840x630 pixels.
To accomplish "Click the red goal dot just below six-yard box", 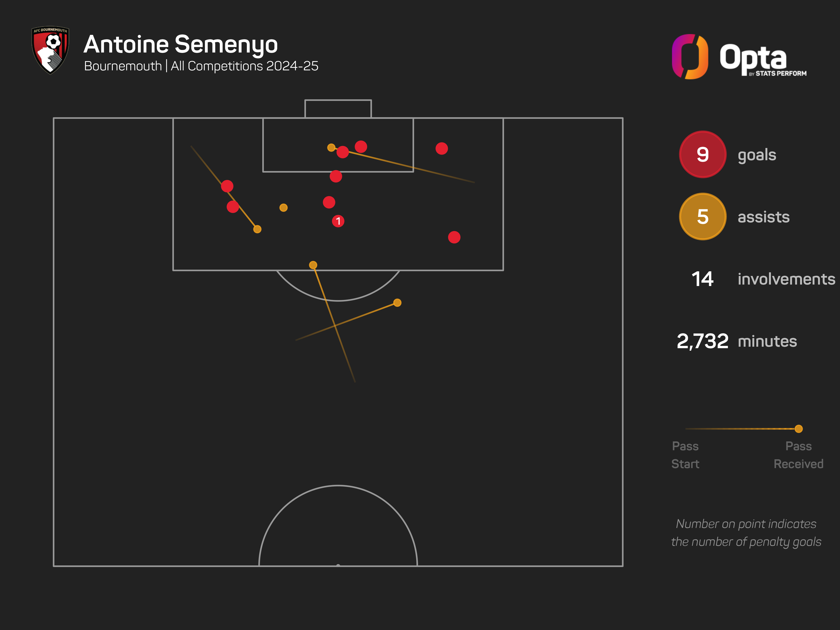I will pyautogui.click(x=336, y=176).
